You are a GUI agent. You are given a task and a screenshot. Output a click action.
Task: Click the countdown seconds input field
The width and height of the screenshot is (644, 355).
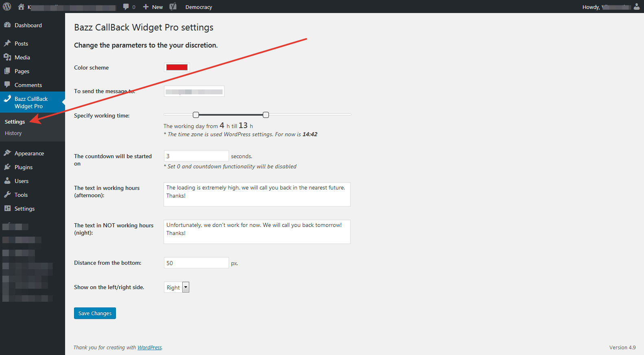[x=196, y=156]
